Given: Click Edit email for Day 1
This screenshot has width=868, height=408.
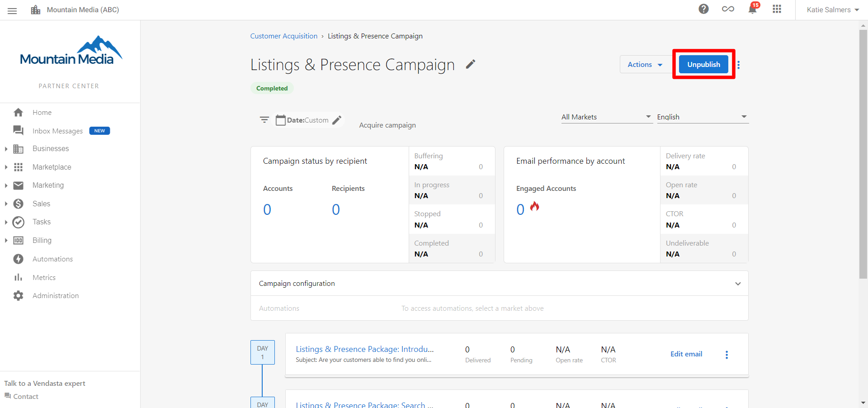Looking at the screenshot, I should (686, 354).
